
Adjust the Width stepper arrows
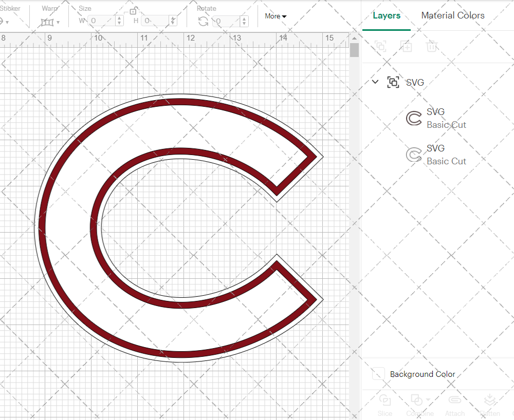point(120,21)
